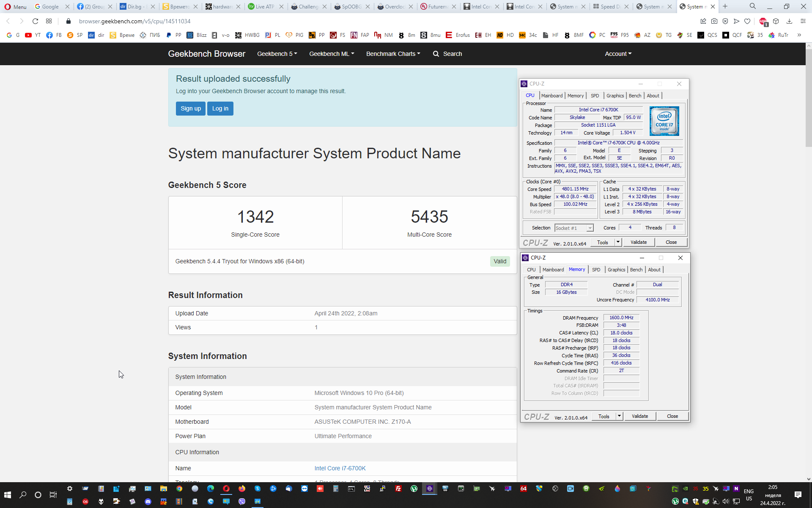Click the Sign up button
812x508 pixels.
(191, 108)
